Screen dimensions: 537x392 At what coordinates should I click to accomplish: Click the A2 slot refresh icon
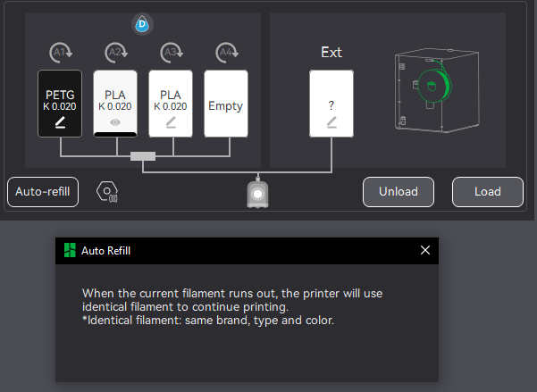point(116,53)
